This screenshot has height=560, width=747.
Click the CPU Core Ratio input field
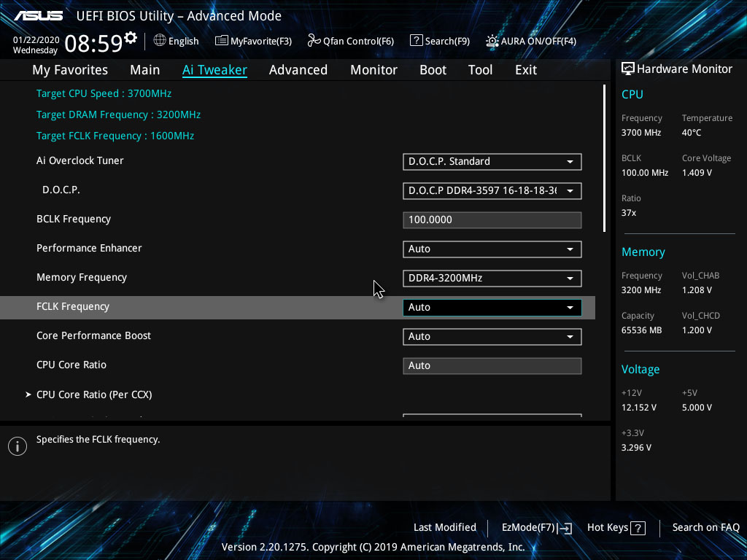pyautogui.click(x=492, y=366)
